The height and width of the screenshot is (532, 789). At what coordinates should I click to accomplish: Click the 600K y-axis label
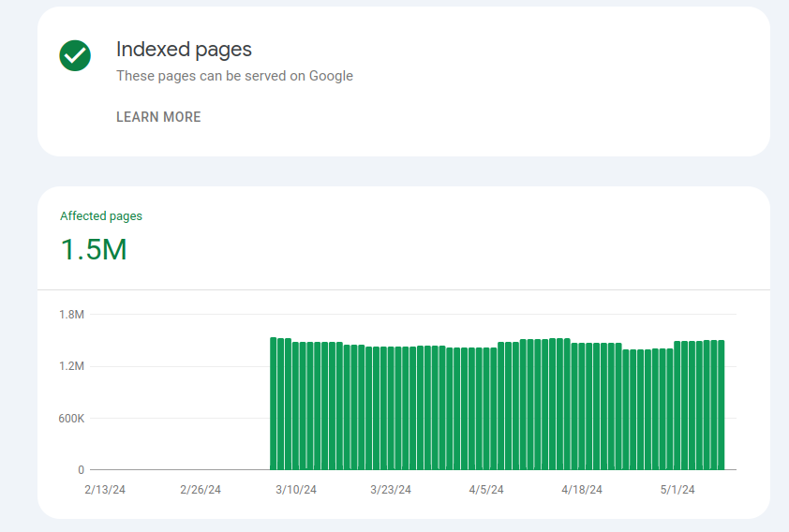[71, 419]
